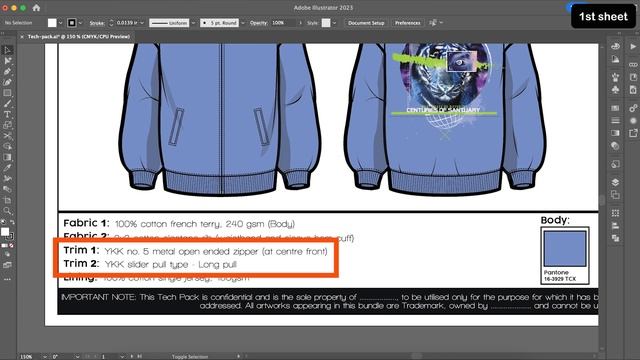Open stroke color dropdown in control bar
Screen dimensions: 640x360
80,23
